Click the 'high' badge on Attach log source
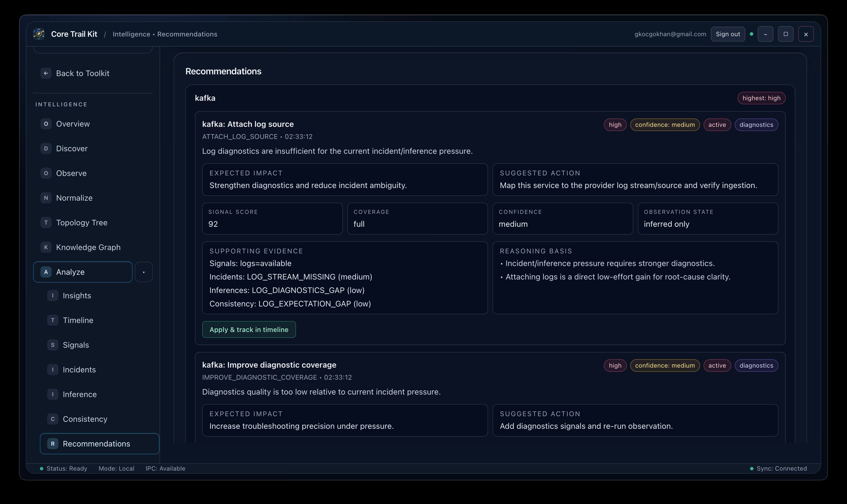Screen dimensions: 847x504 pyautogui.click(x=615, y=125)
